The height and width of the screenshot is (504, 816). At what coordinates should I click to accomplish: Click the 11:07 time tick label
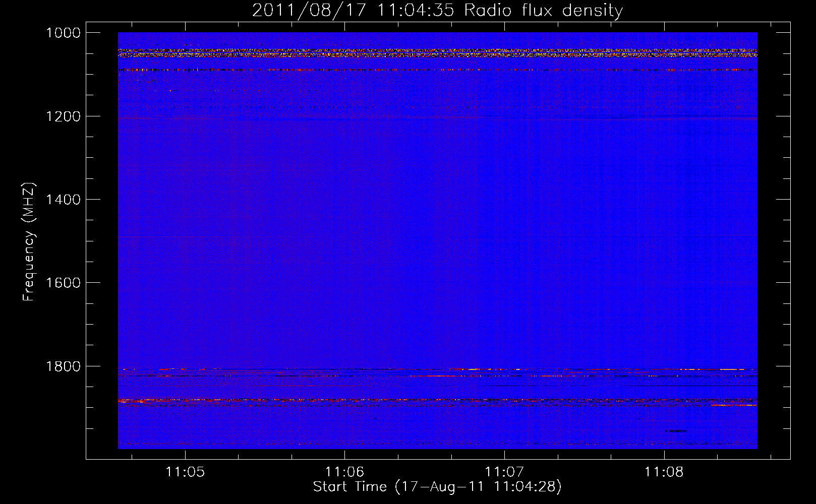(x=504, y=472)
